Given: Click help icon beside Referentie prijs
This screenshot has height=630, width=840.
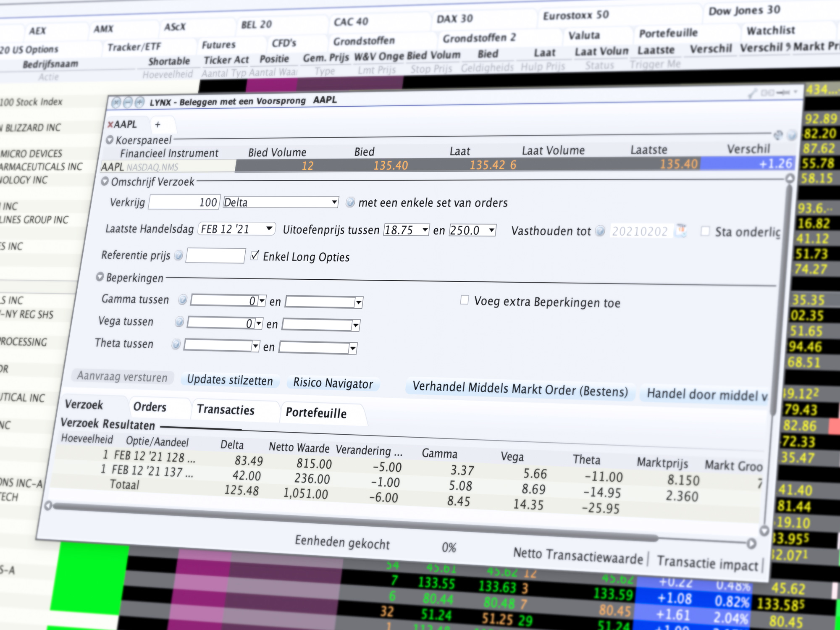Looking at the screenshot, I should (179, 255).
